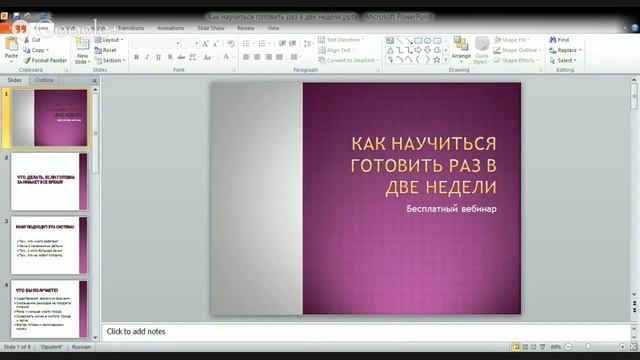Click Find in Editing group
Viewport: 640px width, 360px height.
[x=559, y=40]
